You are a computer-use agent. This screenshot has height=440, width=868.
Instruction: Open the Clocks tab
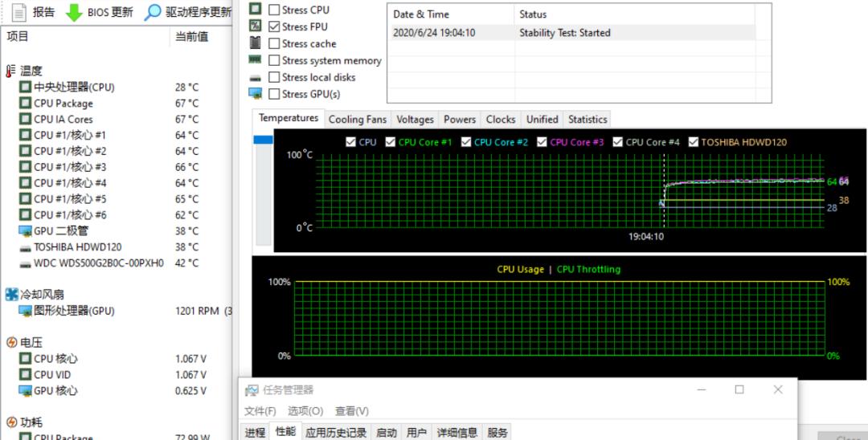click(x=501, y=120)
